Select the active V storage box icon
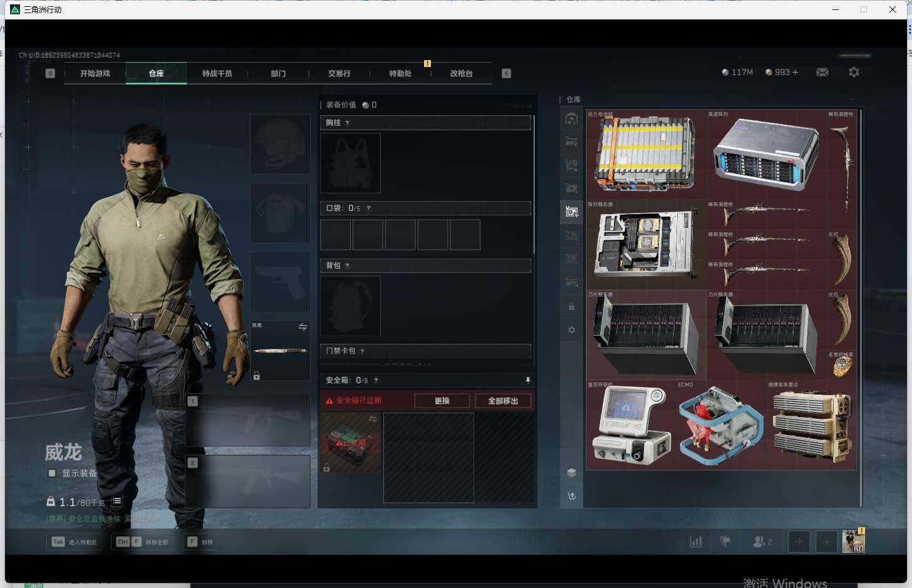The height and width of the screenshot is (588, 912). [x=571, y=212]
